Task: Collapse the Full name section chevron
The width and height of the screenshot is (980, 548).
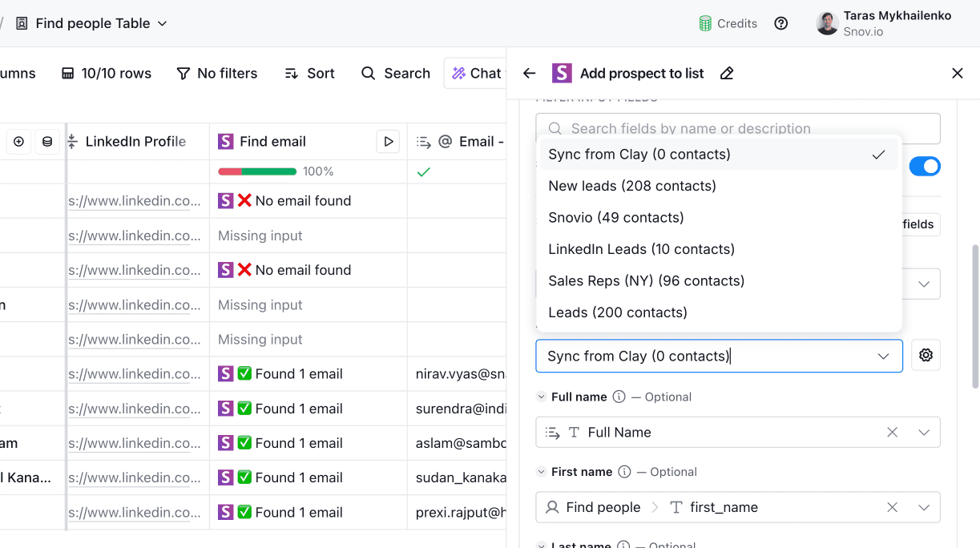Action: coord(541,397)
